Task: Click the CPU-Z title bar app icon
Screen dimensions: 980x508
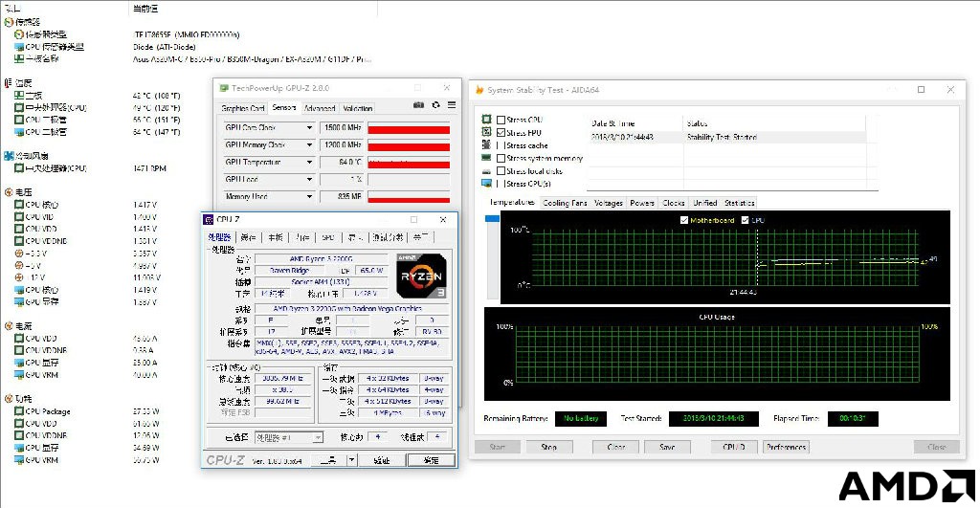Action: pos(209,219)
